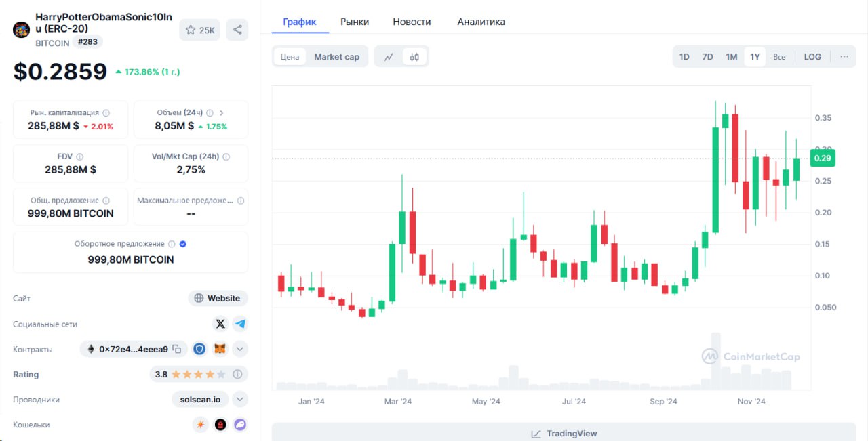Switch to line chart view
The height and width of the screenshot is (441, 868).
click(x=389, y=57)
